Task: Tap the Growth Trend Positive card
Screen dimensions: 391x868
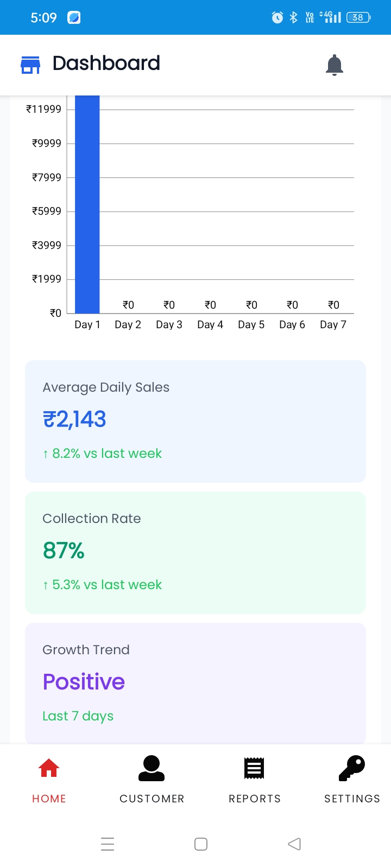Action: pyautogui.click(x=195, y=682)
